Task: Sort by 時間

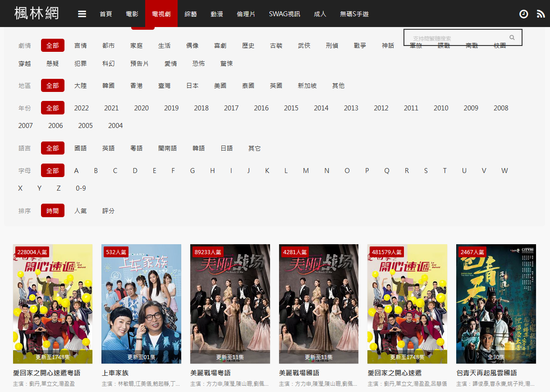Action: pyautogui.click(x=53, y=211)
